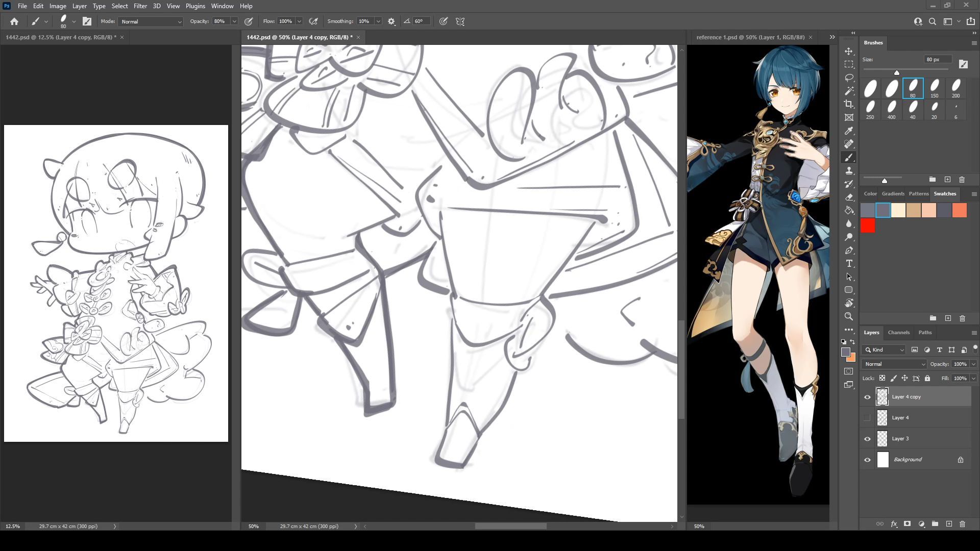980x551 pixels.
Task: Switch to the Gradients tab
Action: [893, 194]
